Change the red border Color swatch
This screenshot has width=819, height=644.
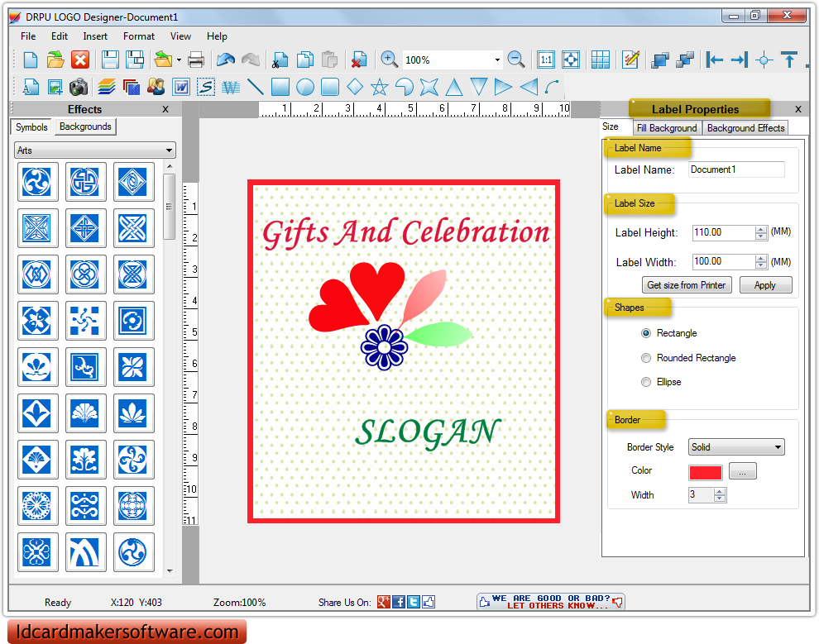[705, 471]
